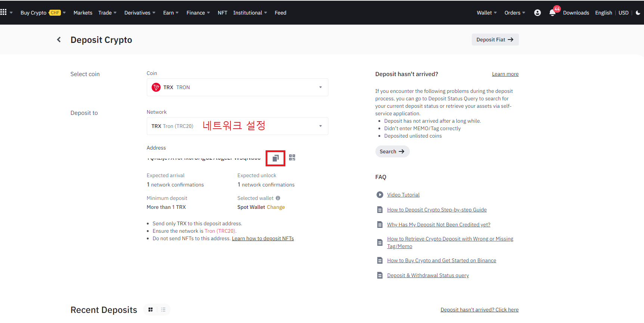This screenshot has width=644, height=323.
Task: Open Deposit & Withdrawal Status query link
Action: coord(428,275)
